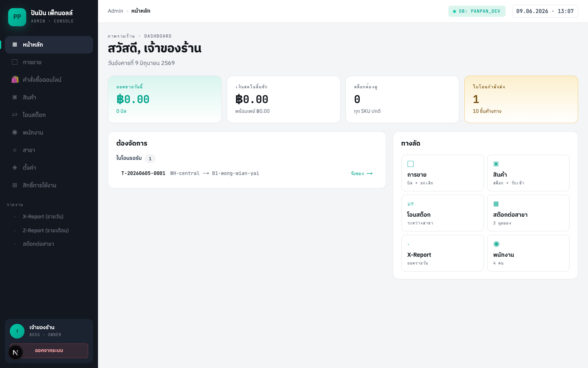Open ตั้งค่า sidebar menu item
Viewport: 588px width, 368px height.
coord(49,168)
